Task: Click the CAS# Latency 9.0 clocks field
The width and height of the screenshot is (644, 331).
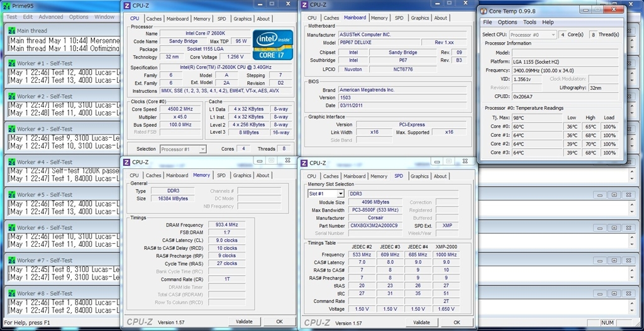Action: pos(226,241)
